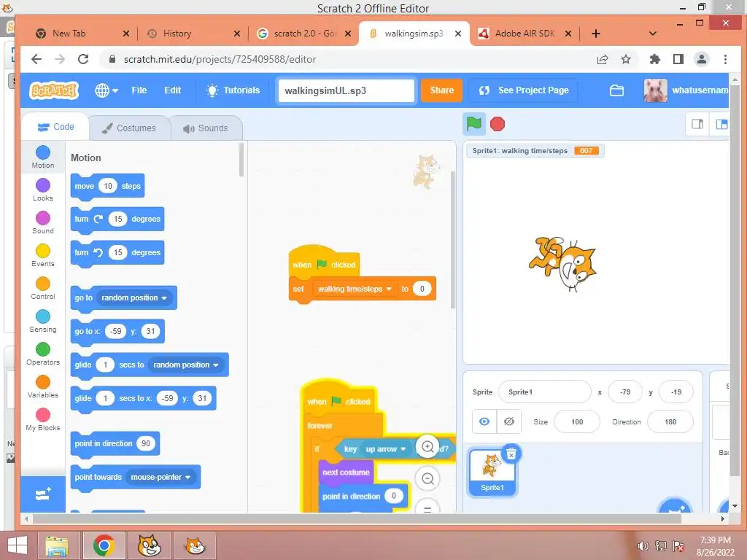Click the sprite y position field

click(676, 392)
